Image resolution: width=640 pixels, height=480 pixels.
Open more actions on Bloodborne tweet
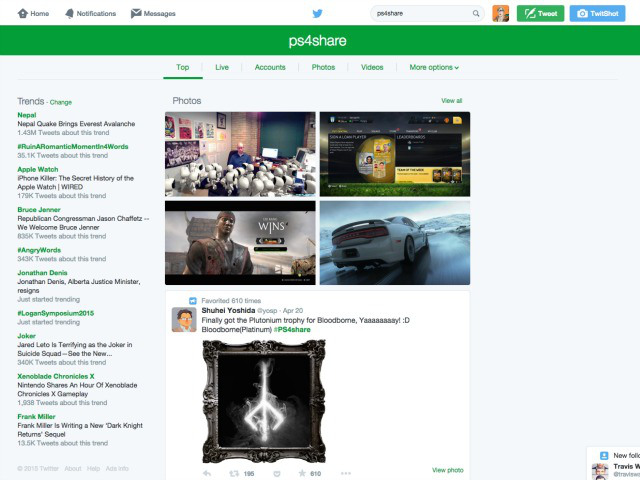tap(346, 473)
